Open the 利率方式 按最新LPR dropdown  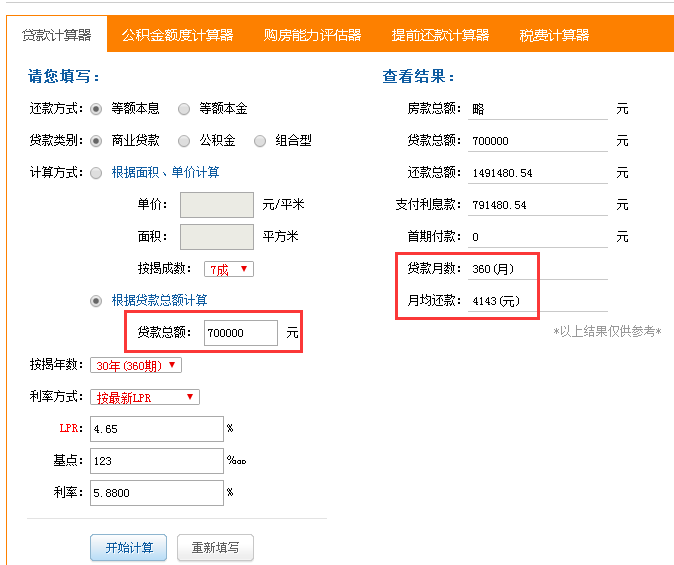click(x=145, y=397)
